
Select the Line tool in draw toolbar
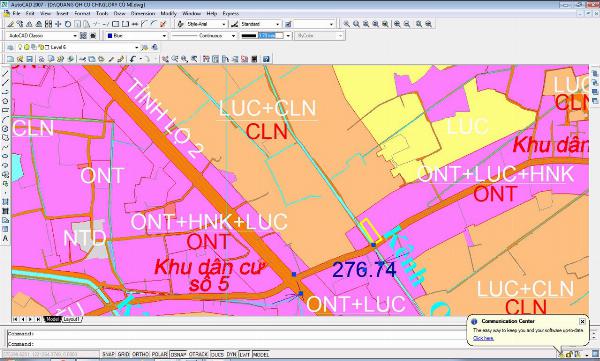[5, 74]
